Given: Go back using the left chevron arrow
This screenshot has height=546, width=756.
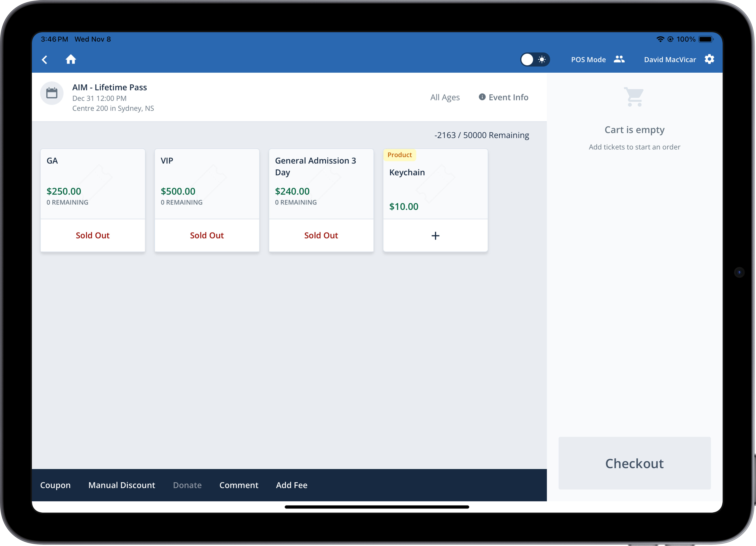Looking at the screenshot, I should click(x=45, y=60).
